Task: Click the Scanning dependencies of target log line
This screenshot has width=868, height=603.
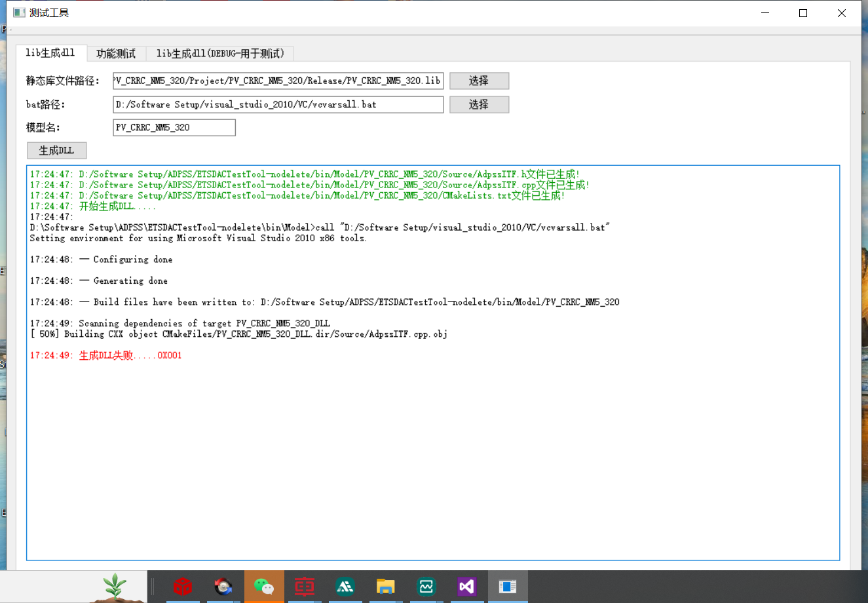Action: click(179, 323)
